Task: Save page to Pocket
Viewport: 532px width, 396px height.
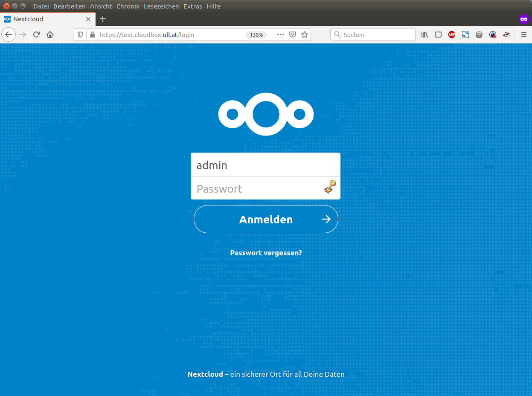Action: tap(293, 35)
